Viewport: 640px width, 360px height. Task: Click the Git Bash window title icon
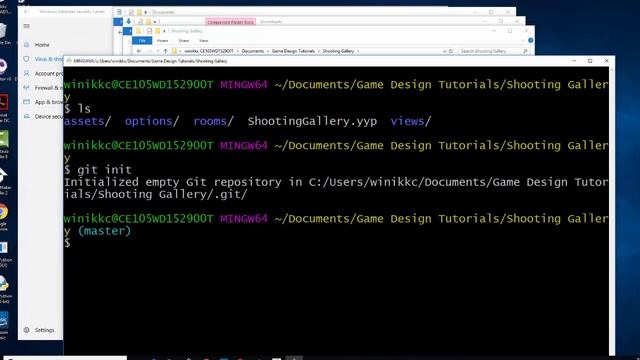[69, 61]
